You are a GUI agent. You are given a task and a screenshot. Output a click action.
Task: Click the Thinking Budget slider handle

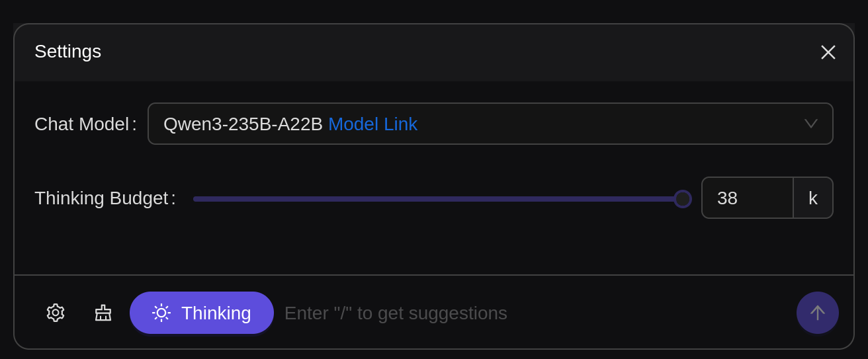(x=683, y=199)
